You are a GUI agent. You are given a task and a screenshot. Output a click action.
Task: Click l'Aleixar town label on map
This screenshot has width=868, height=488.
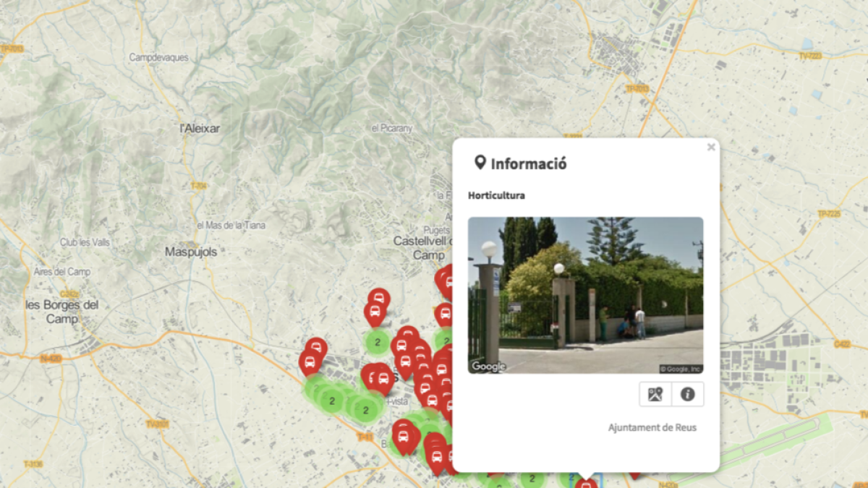(200, 129)
